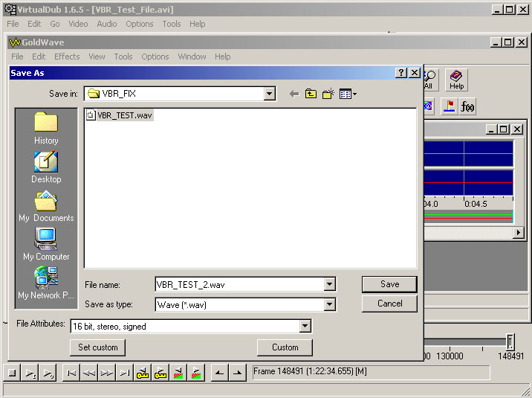Step forward one frame in VirtualDub
Viewport: 532px width, 398px height.
click(106, 373)
